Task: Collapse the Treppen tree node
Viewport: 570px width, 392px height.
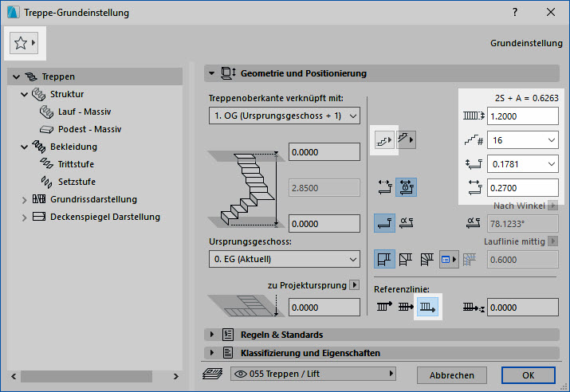Action: click(16, 76)
